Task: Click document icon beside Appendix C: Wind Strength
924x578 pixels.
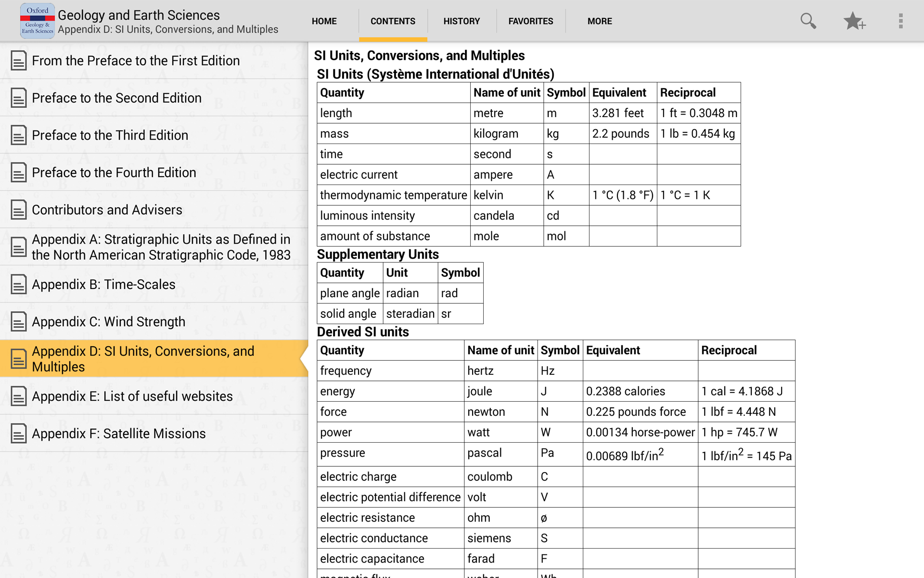Action: coord(18,321)
